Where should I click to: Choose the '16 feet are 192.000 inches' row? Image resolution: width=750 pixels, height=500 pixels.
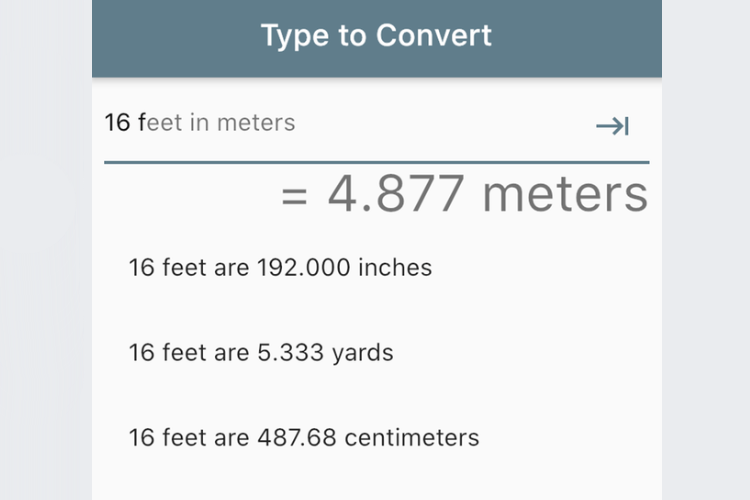376,267
